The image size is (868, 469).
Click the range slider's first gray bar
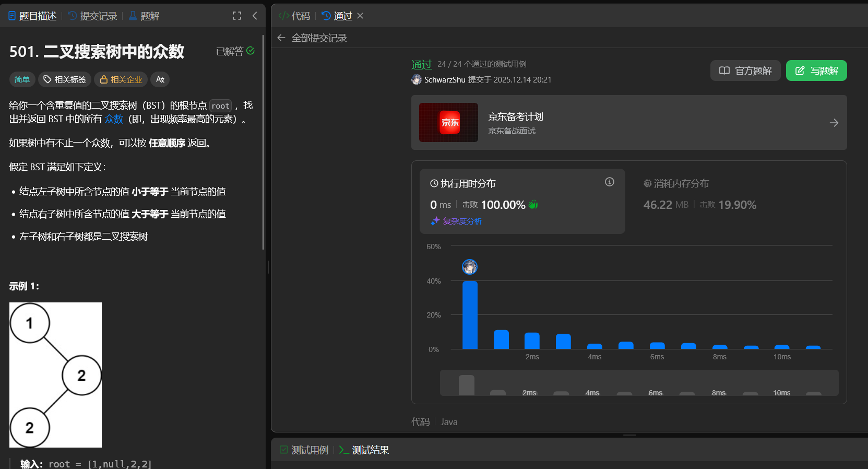point(466,385)
